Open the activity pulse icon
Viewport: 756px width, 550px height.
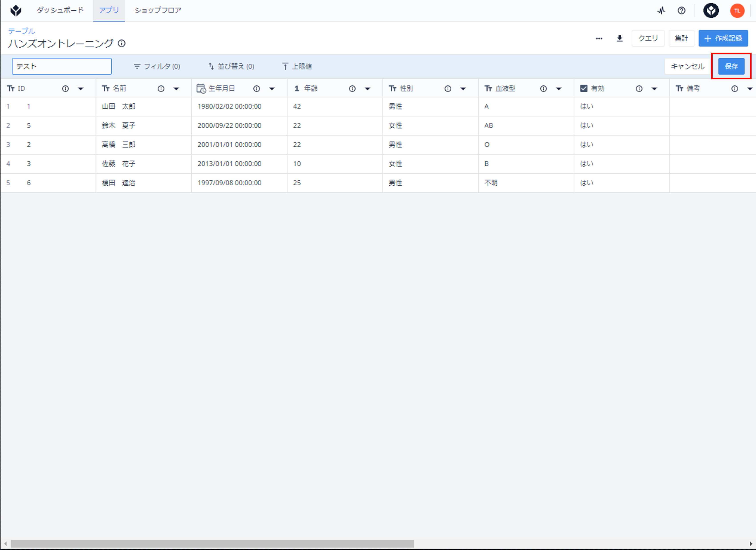coord(661,11)
